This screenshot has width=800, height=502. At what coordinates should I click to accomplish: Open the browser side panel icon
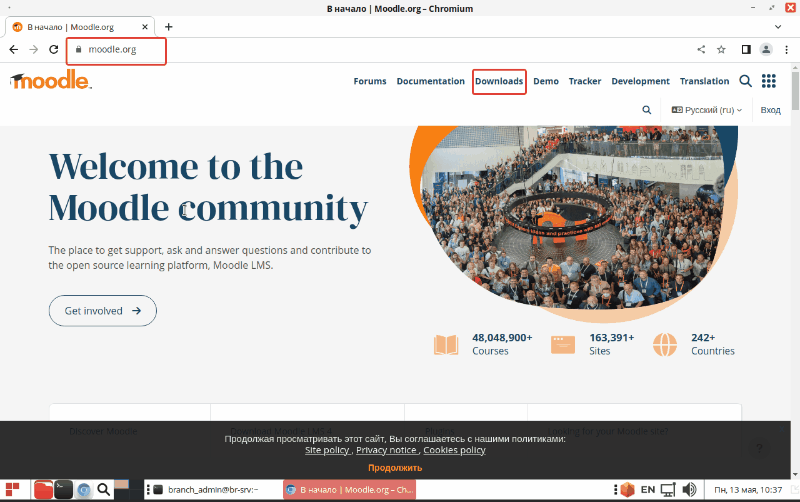point(746,49)
